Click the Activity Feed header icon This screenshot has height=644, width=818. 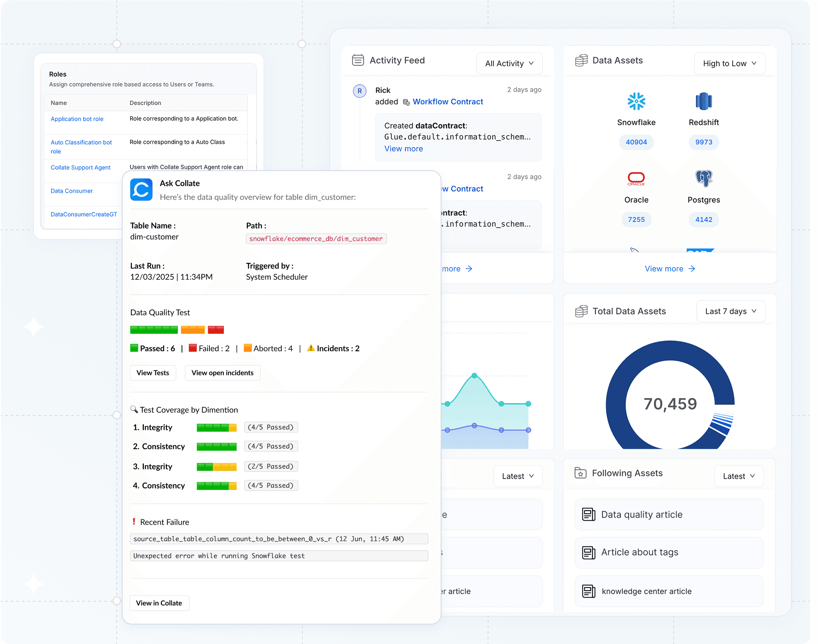click(358, 60)
